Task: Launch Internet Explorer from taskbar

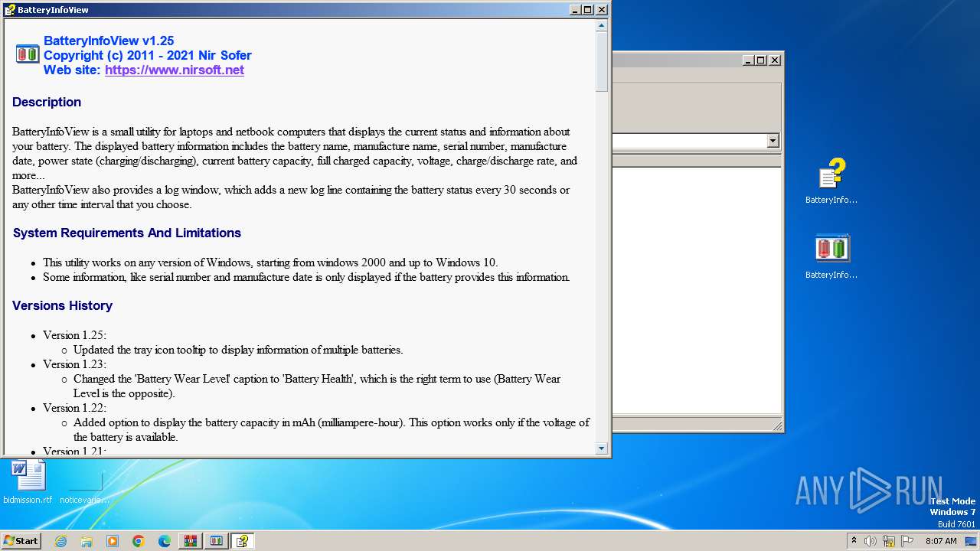Action: tap(61, 541)
